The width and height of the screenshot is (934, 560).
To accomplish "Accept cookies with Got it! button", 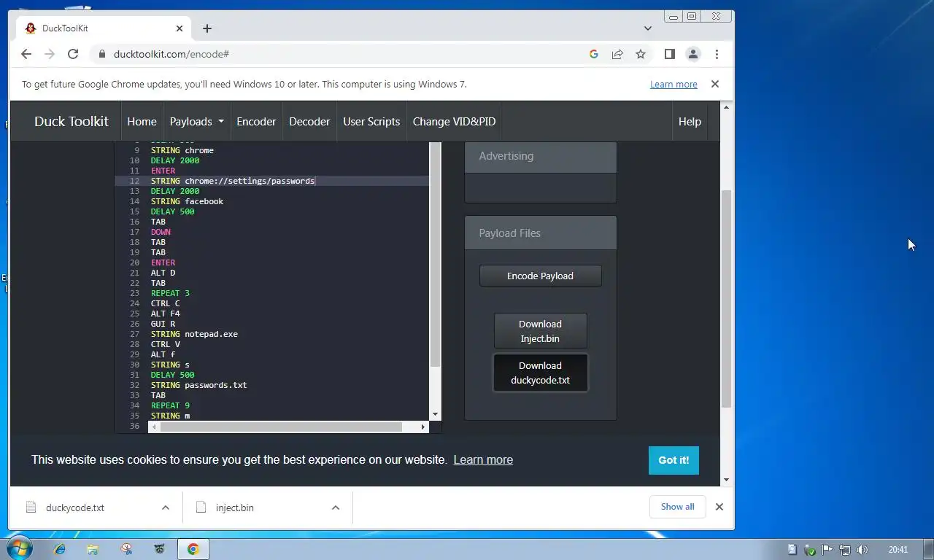I will 674,460.
